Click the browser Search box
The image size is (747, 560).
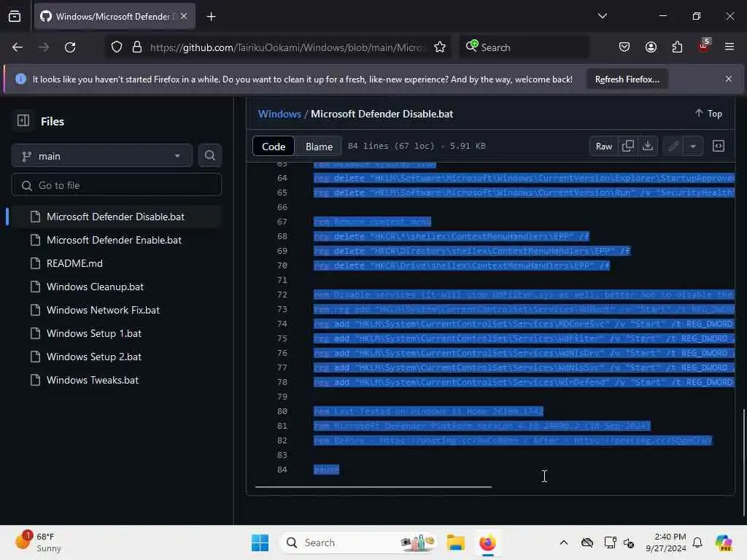click(x=524, y=47)
